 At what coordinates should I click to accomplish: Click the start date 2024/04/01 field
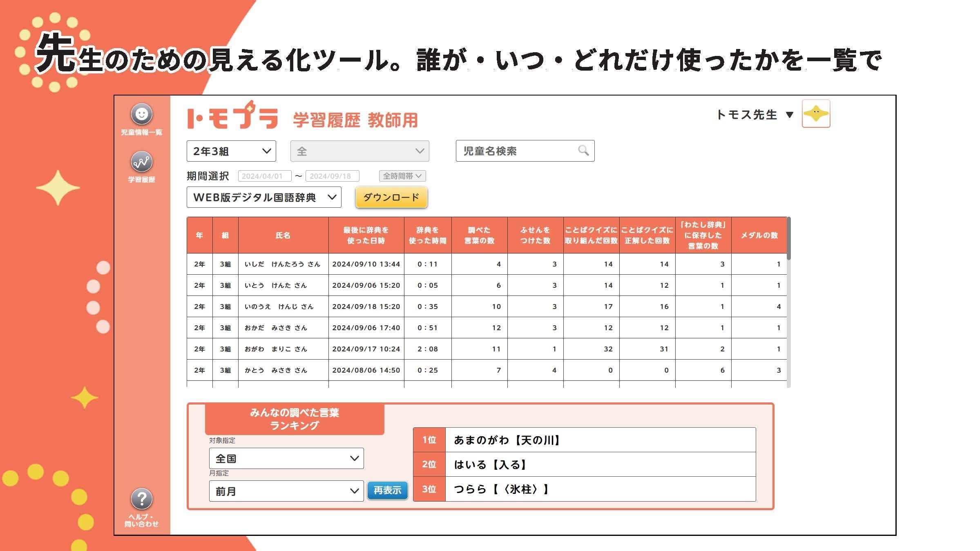coord(264,176)
